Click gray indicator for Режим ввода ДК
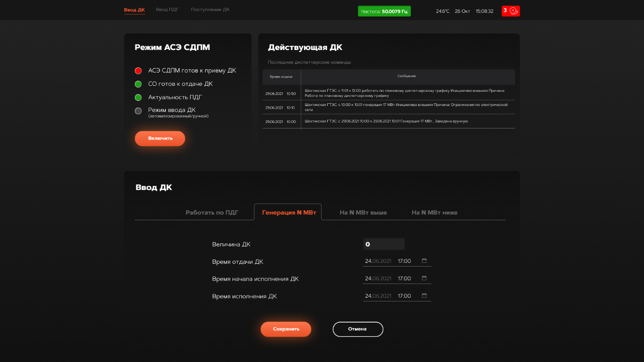644x362 pixels. pos(138,111)
